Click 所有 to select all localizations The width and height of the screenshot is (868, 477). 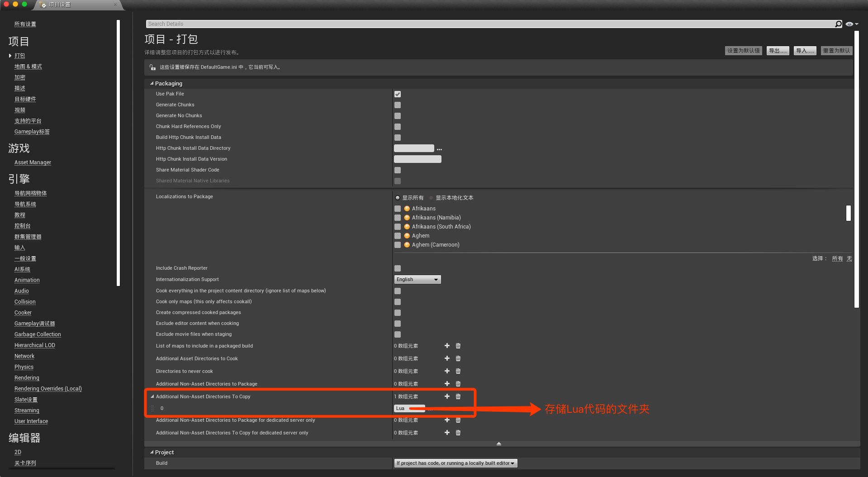coord(837,258)
